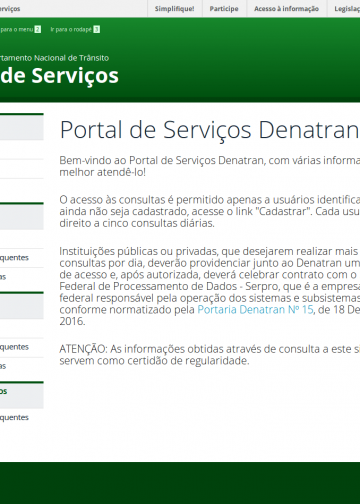Click the 'ATENÇÃO: As informações obtidas' notice
360x504 pixels.
[x=210, y=355]
